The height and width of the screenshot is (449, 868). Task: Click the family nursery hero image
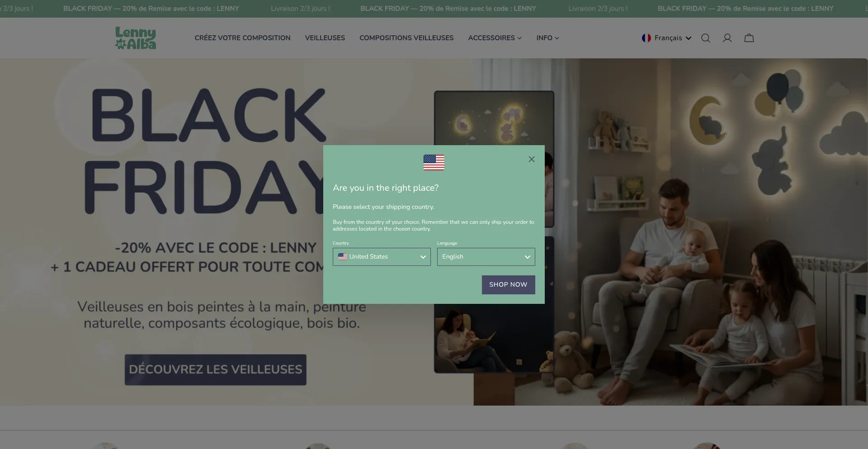(x=670, y=232)
